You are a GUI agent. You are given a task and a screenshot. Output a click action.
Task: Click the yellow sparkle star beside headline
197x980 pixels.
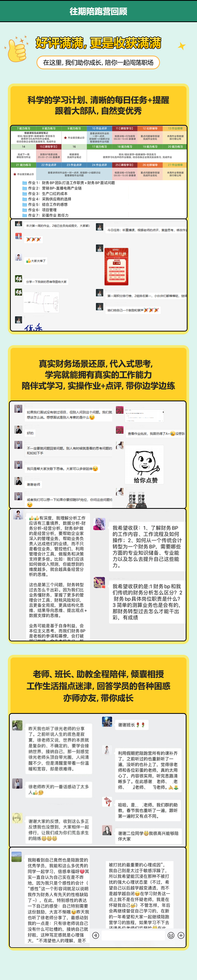(182, 46)
